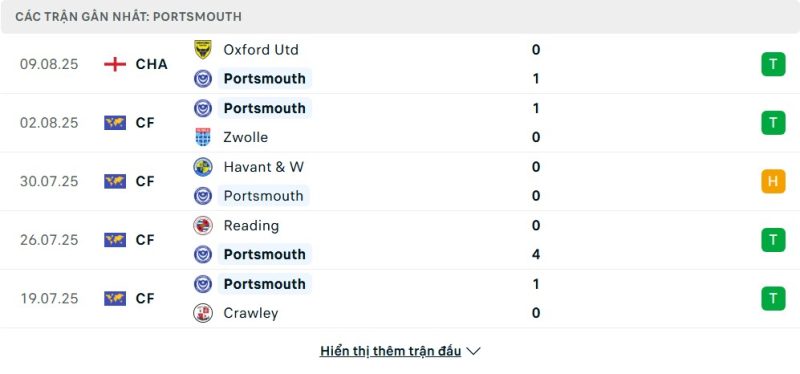Click the 'Các trận gần nhất: Portsmouth' header
Viewport: 800px width, 374px height.
pyautogui.click(x=129, y=17)
